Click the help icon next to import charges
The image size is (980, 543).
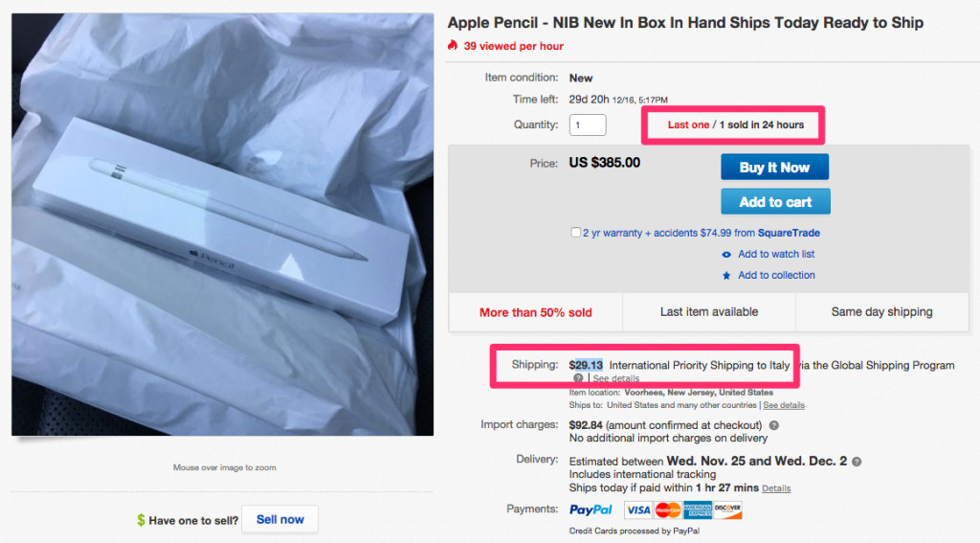click(773, 425)
